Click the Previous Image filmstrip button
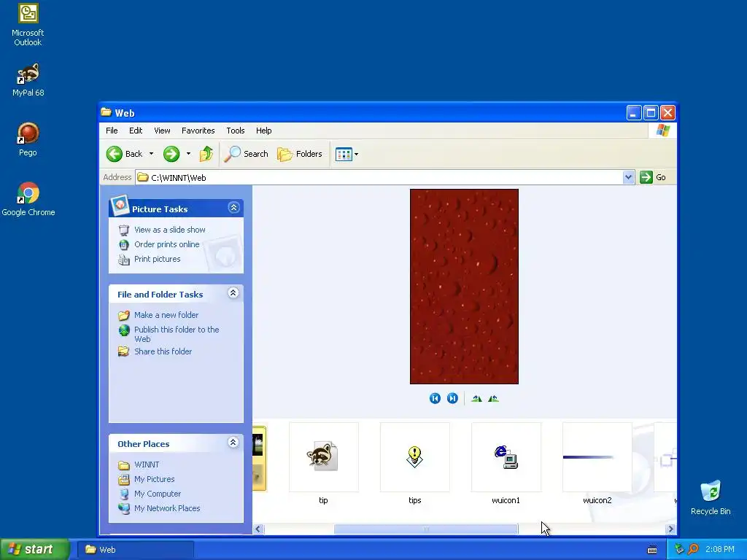Screen dimensions: 747x560 pyautogui.click(x=435, y=398)
